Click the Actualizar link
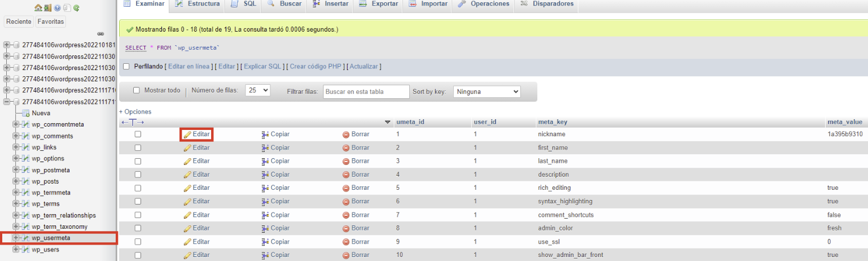Image resolution: width=868 pixels, height=261 pixels. click(364, 67)
